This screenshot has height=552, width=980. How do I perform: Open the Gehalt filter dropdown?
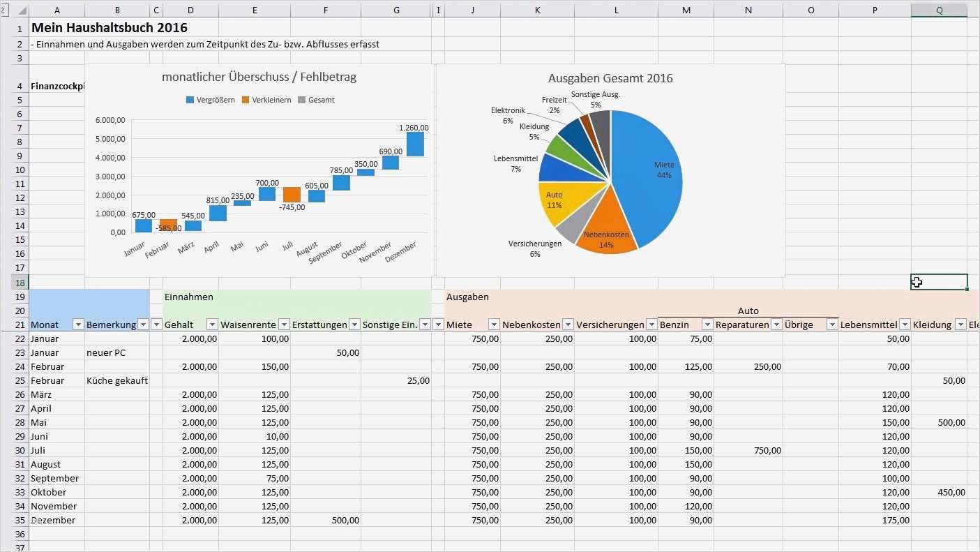click(x=213, y=325)
